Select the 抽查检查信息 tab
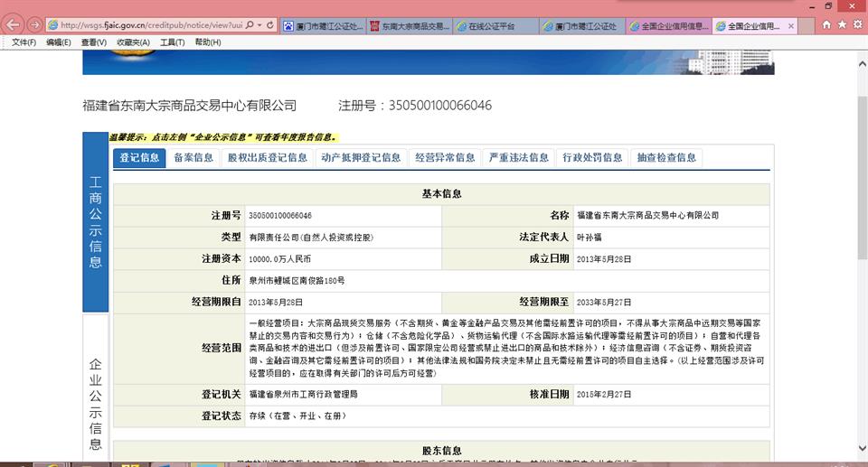Viewport: 868px width, 467px height. (666, 158)
